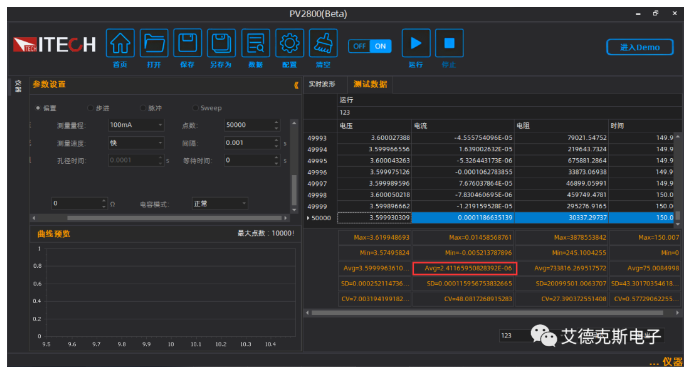Click the 时间 (time) column header
The width and height of the screenshot is (689, 373).
coord(645,126)
